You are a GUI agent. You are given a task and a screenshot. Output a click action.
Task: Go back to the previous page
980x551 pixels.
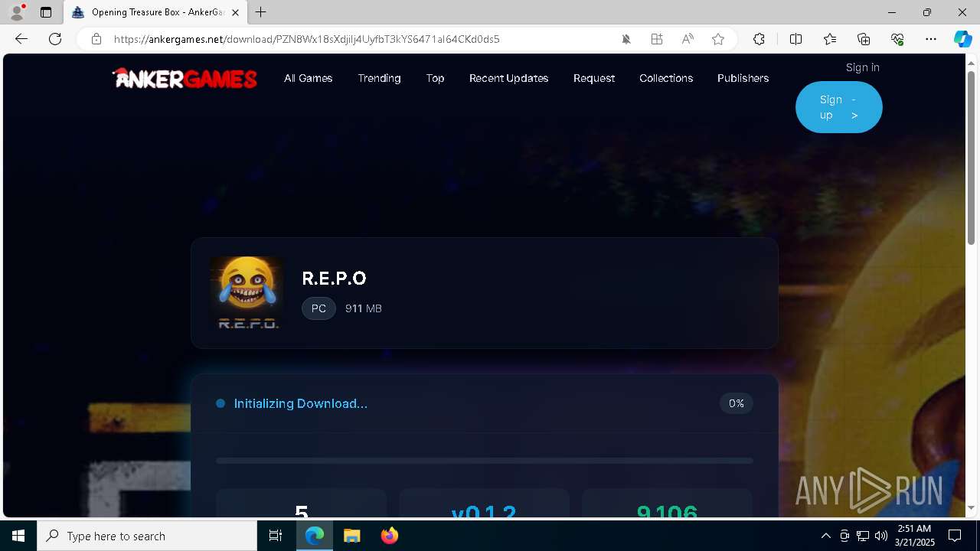(x=21, y=39)
